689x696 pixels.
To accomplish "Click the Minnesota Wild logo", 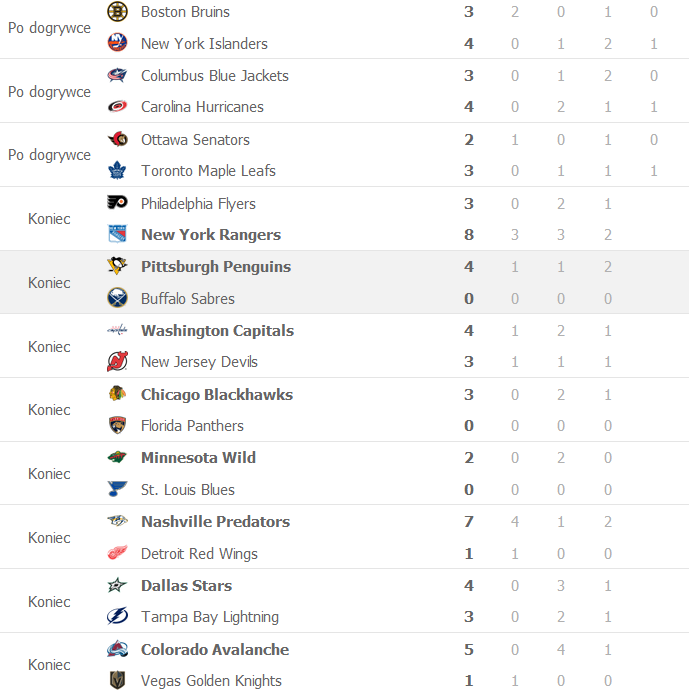I will 117,458.
